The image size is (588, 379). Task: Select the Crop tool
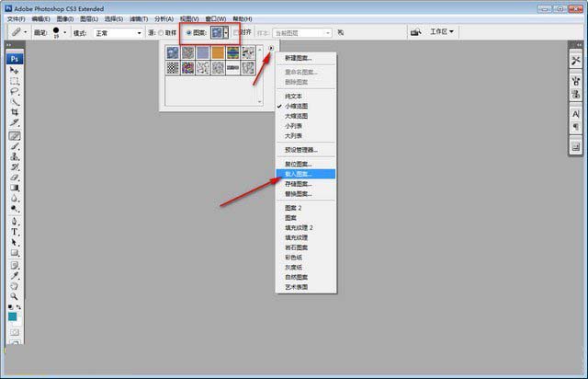15,112
